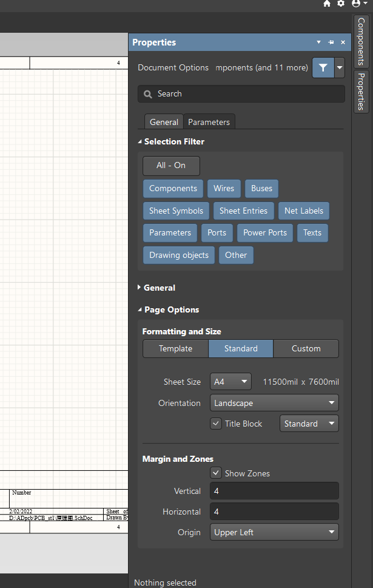Click the filter funnel icon
The height and width of the screenshot is (588, 373).
click(323, 67)
